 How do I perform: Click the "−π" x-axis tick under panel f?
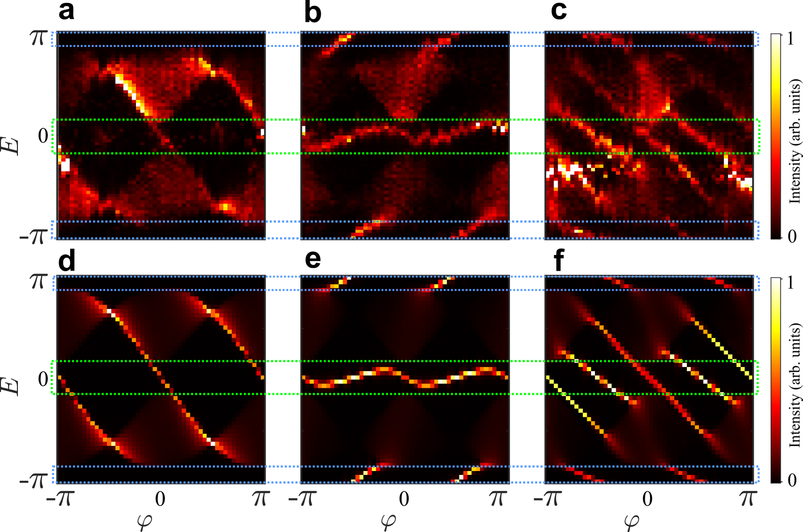point(548,498)
